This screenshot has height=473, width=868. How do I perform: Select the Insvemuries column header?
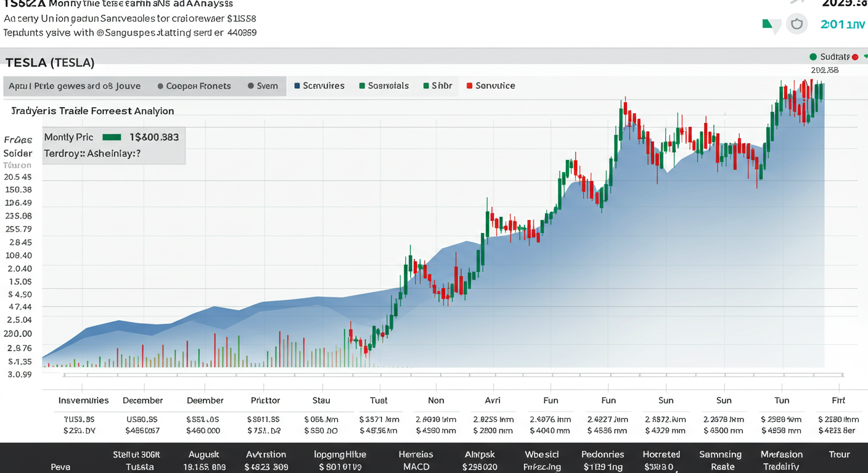click(84, 400)
